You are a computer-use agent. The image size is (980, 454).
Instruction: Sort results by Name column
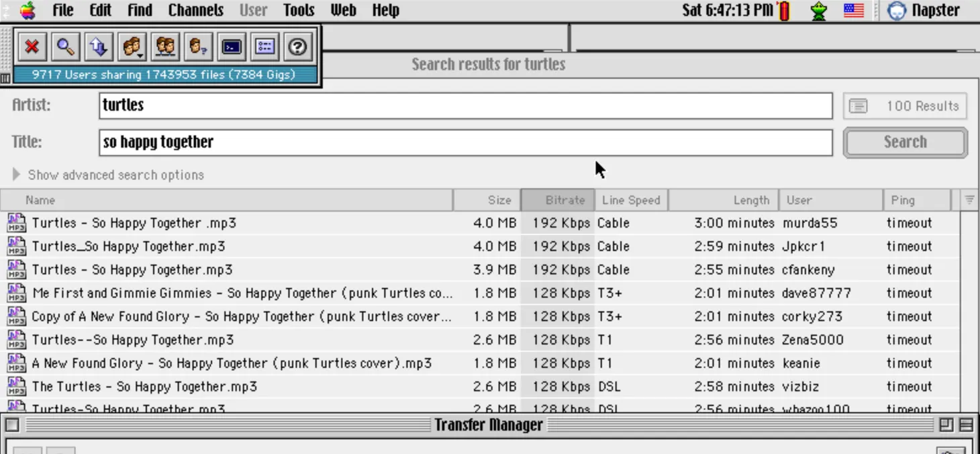(x=227, y=200)
